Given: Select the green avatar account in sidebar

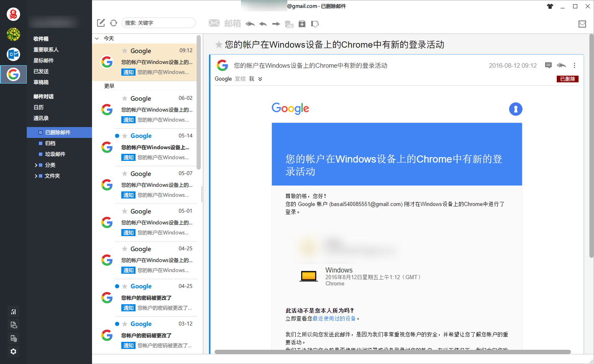Looking at the screenshot, I should pos(13,34).
